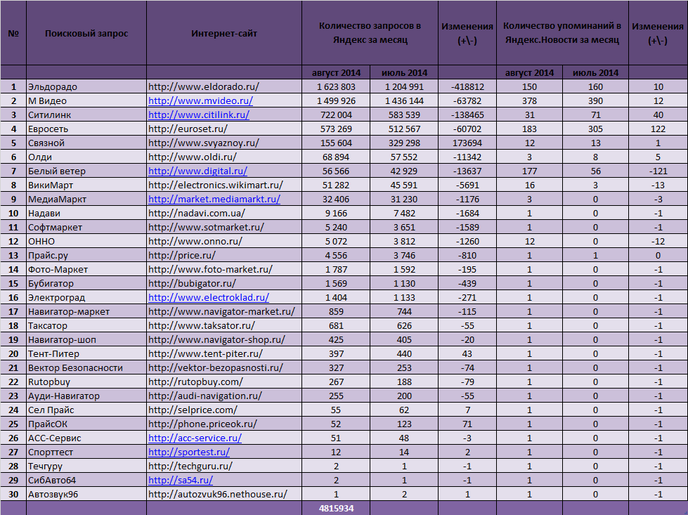Viewport: 688px width, 515px height.
Task: Click the http://sa54.ru/ hyperlink
Action: click(181, 480)
